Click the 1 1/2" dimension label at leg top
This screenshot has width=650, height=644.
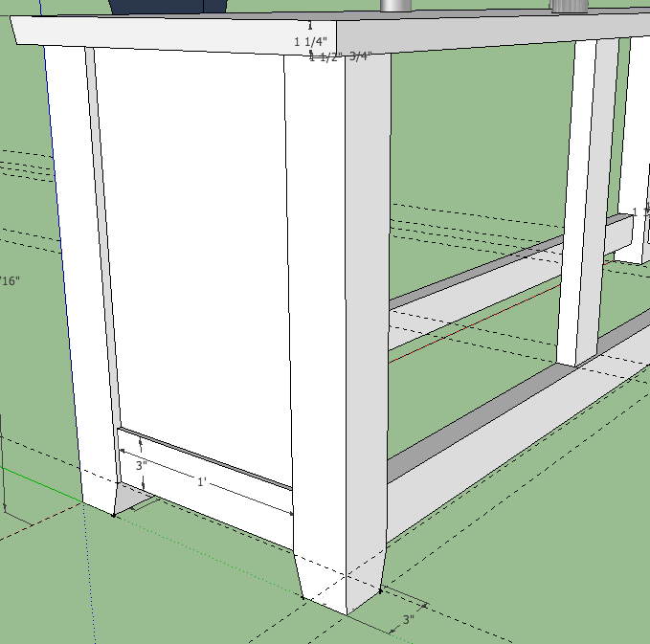pyautogui.click(x=326, y=57)
